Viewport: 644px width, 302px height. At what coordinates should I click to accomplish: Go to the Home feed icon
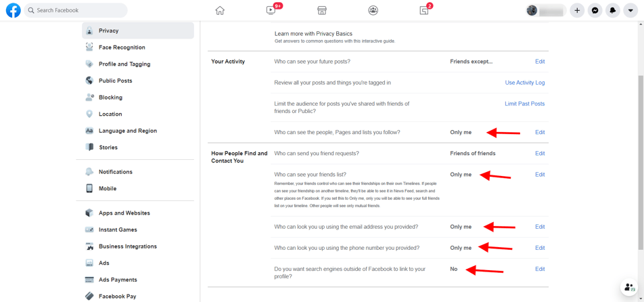[220, 11]
